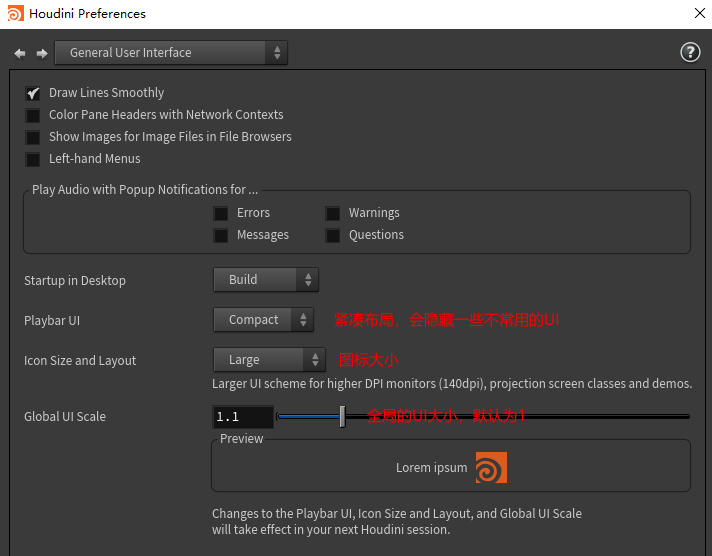Toggle Left-hand Menus checkbox

click(x=33, y=159)
